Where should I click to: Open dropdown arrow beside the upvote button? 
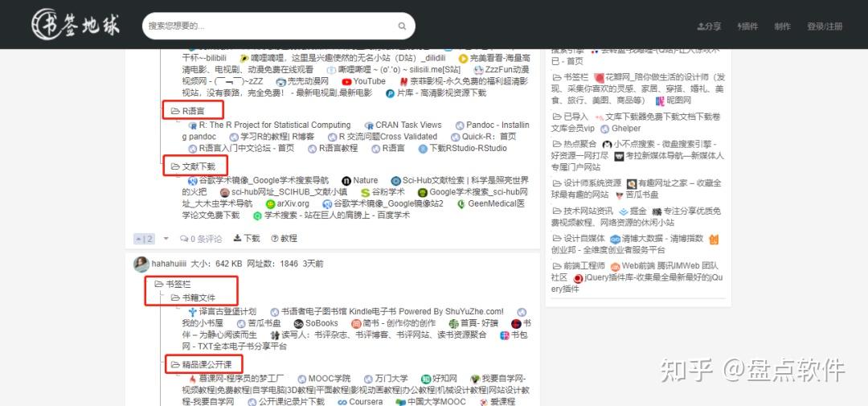(166, 239)
